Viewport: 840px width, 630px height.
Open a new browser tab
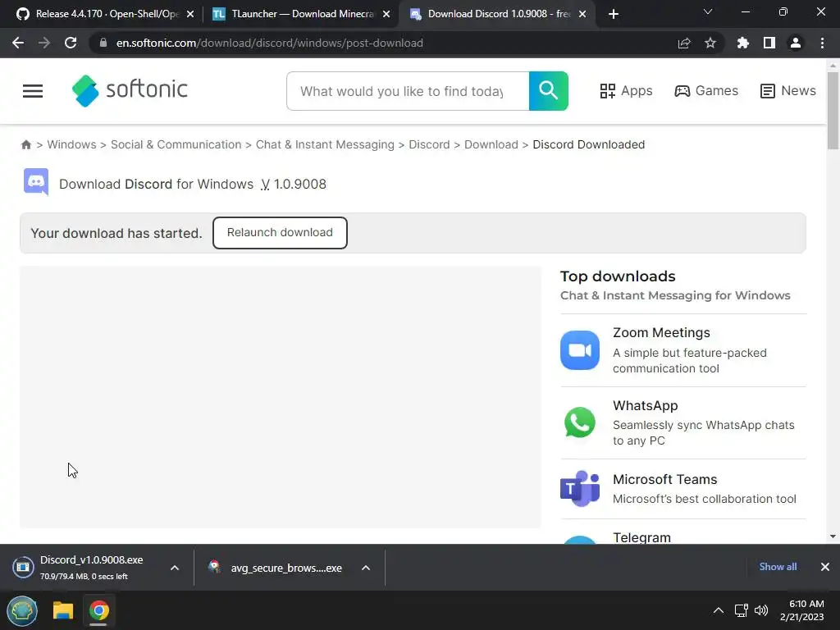point(614,14)
